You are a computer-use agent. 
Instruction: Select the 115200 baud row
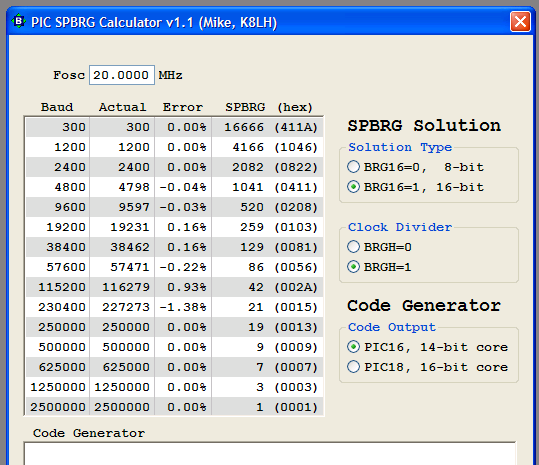[175, 287]
